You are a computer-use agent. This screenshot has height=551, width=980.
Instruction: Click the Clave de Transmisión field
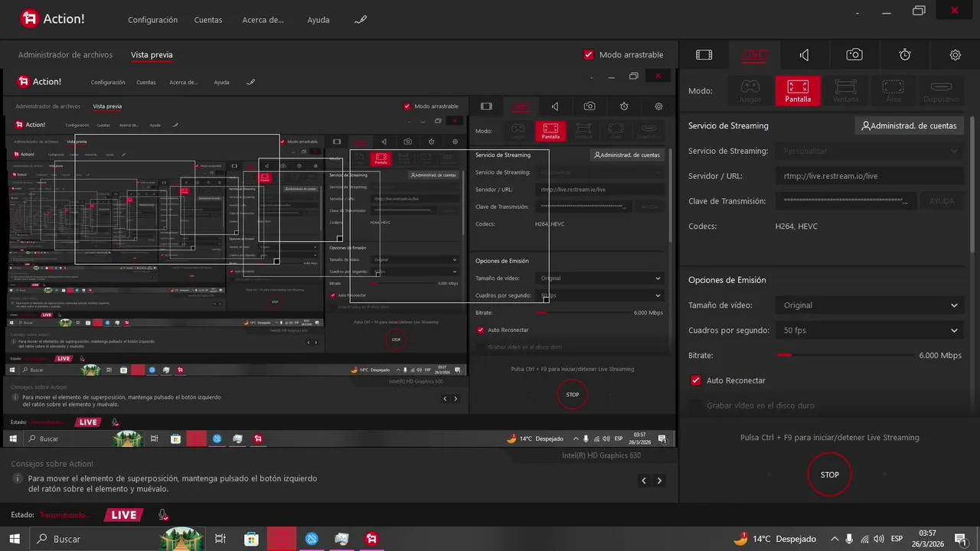(x=845, y=201)
